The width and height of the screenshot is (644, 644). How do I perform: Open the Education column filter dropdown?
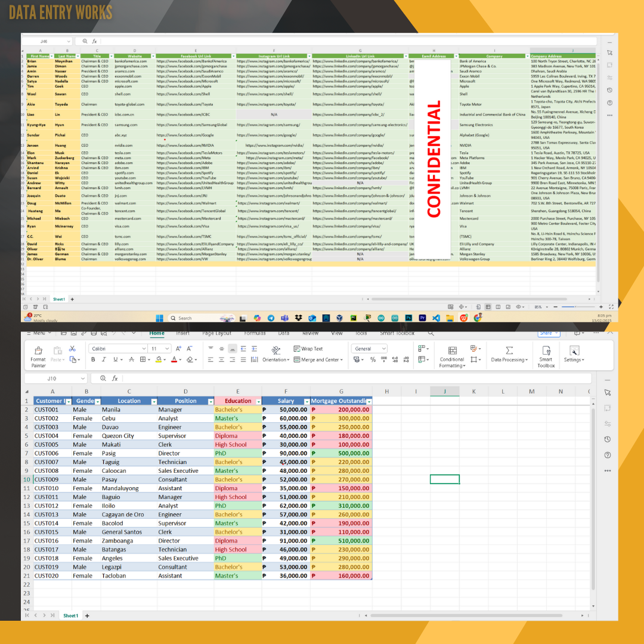pyautogui.click(x=258, y=401)
